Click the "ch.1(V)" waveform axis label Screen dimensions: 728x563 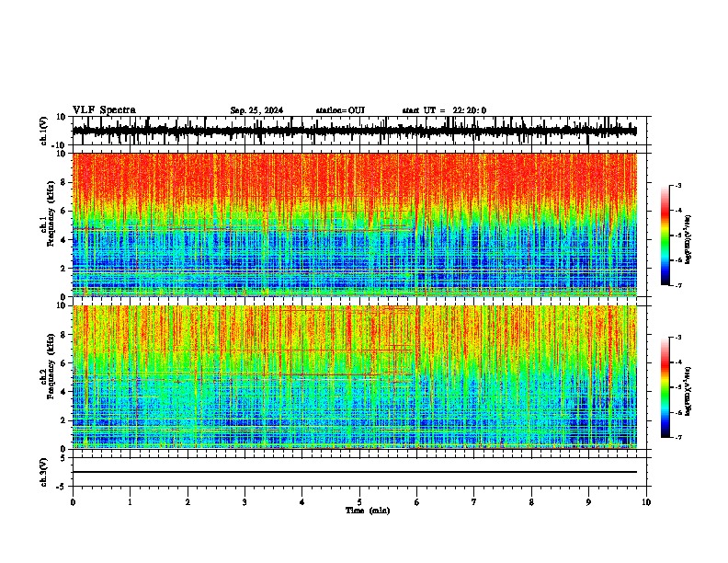pos(44,131)
